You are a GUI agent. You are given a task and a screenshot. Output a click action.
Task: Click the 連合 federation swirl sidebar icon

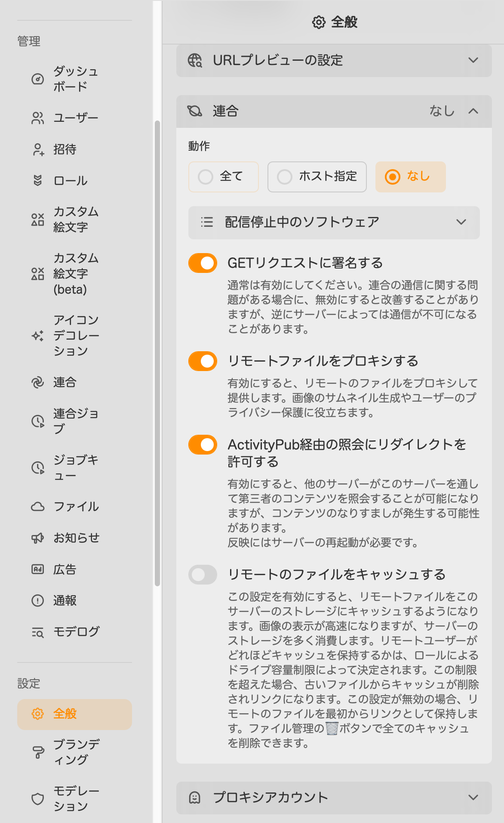[38, 382]
